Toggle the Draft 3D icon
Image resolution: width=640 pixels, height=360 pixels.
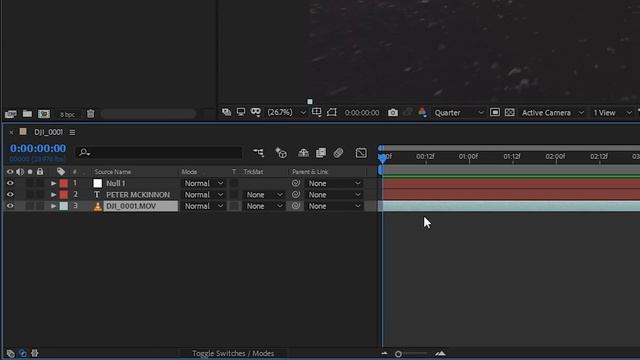point(281,153)
